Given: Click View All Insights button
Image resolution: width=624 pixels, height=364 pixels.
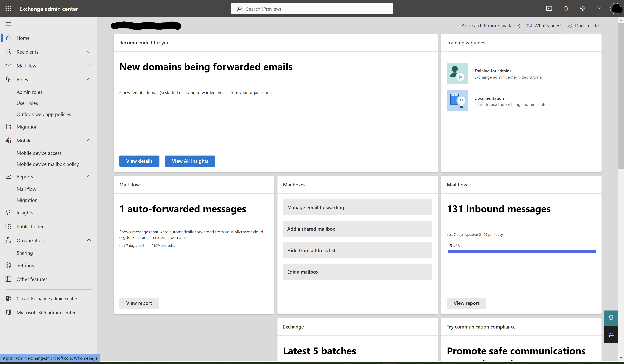Looking at the screenshot, I should 190,161.
